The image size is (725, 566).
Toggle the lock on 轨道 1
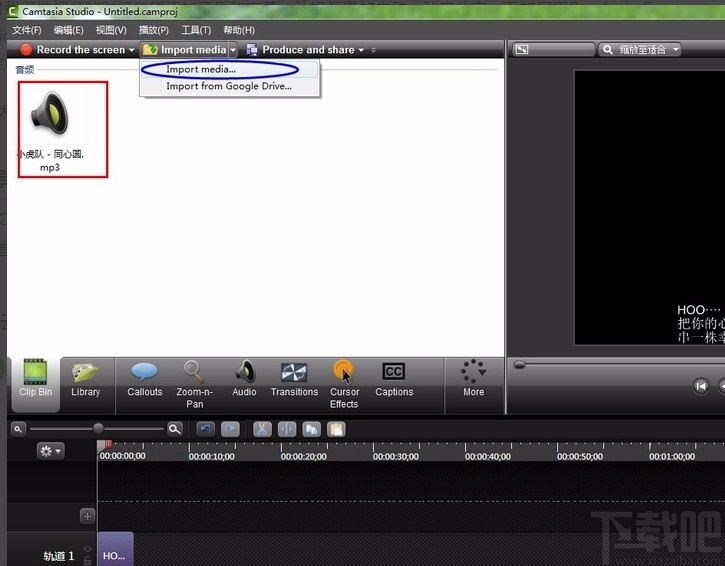[87, 560]
